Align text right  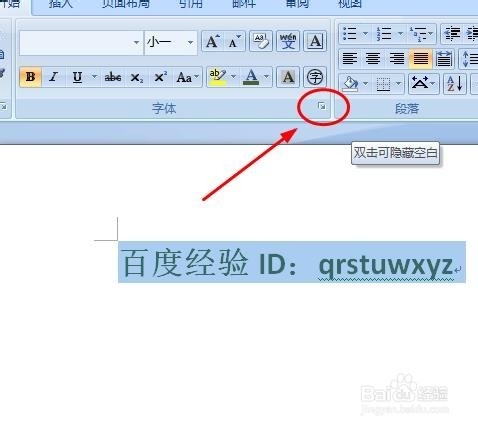(x=397, y=59)
